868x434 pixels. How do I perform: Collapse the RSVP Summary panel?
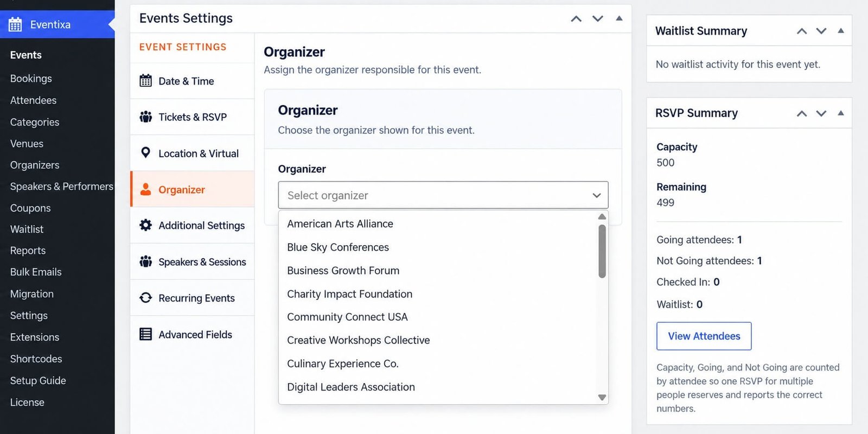[841, 113]
